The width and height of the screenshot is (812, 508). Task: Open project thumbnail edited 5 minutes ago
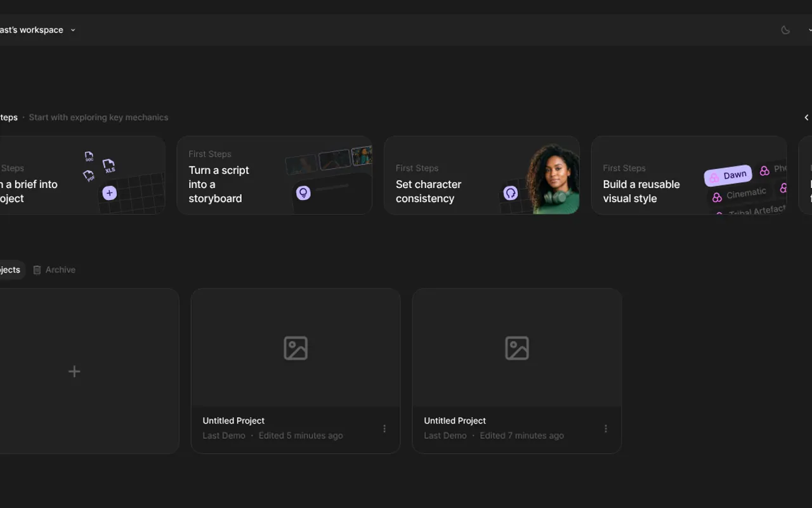tap(296, 348)
